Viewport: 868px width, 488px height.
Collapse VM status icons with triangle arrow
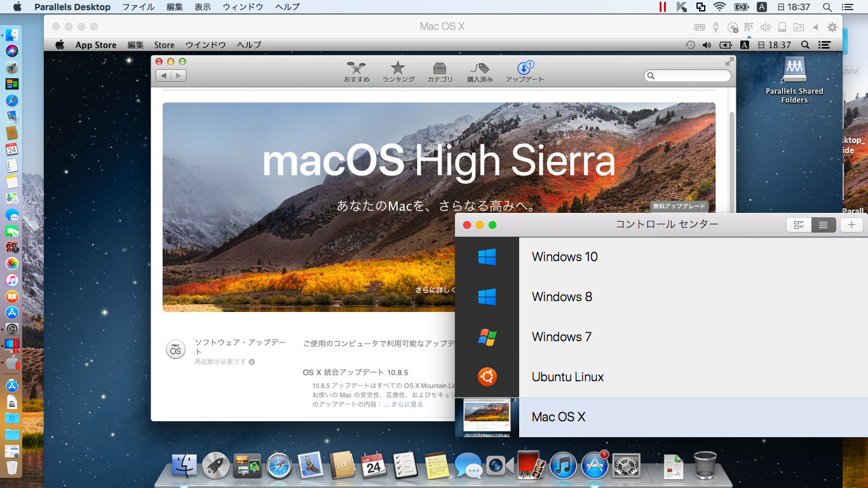click(x=815, y=27)
